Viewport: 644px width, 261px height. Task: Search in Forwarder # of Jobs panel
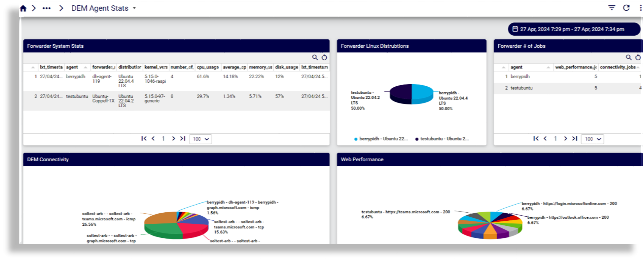click(629, 57)
